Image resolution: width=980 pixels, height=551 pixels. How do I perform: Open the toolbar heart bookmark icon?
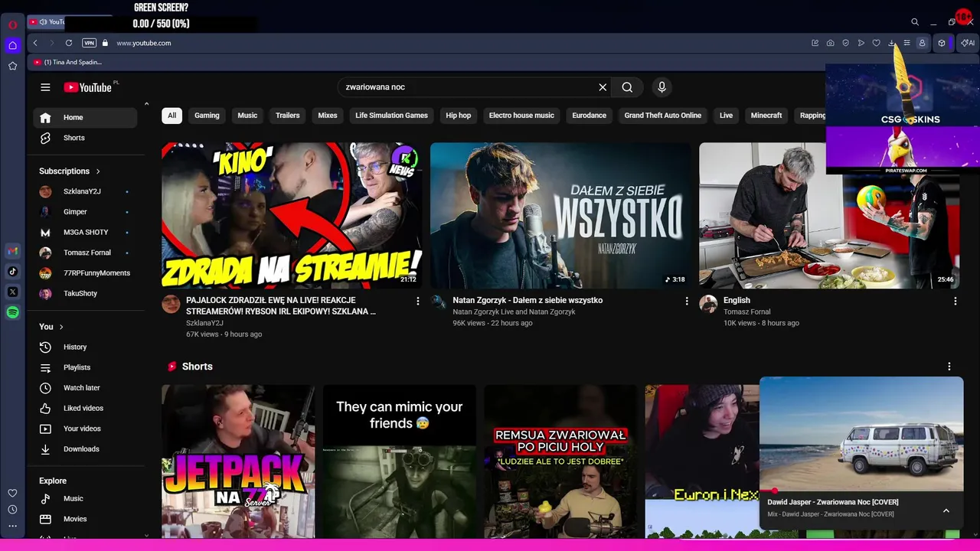[876, 43]
